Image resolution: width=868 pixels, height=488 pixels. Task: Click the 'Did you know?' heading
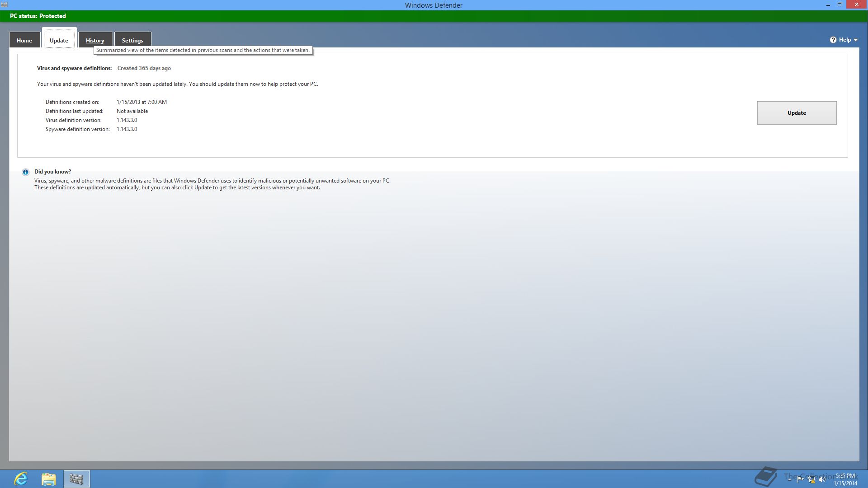pyautogui.click(x=52, y=172)
